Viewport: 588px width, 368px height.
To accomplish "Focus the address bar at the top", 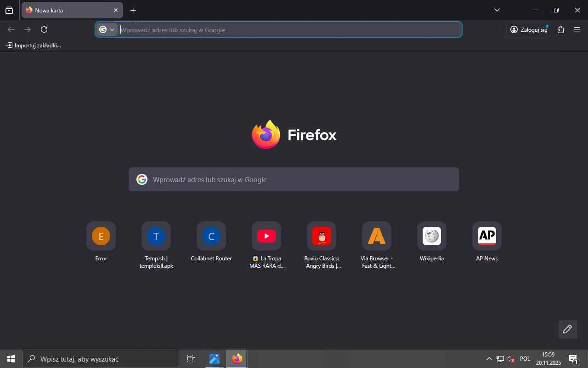I will tap(278, 29).
